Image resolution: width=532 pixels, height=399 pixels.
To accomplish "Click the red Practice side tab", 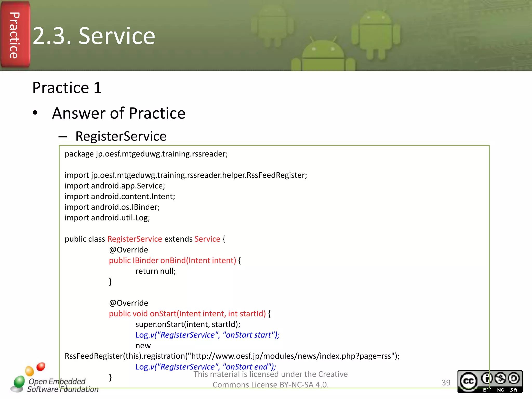I will click(15, 35).
